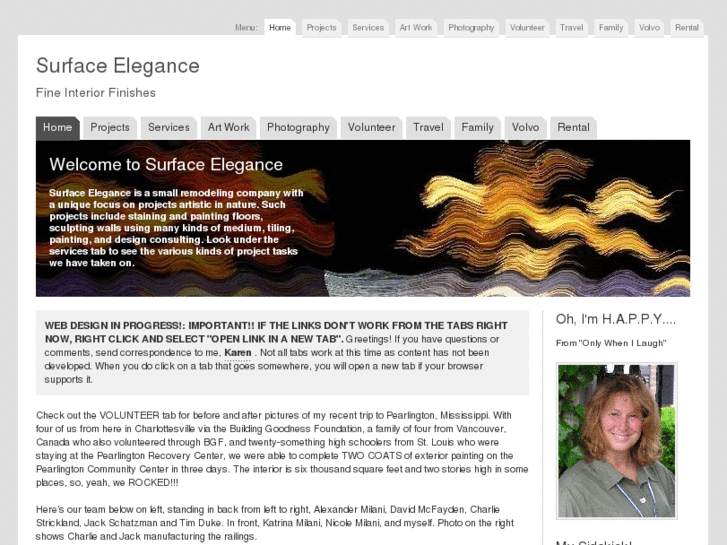Viewport: 727px width, 545px height.
Task: Select Services in the top small menu
Action: click(368, 27)
